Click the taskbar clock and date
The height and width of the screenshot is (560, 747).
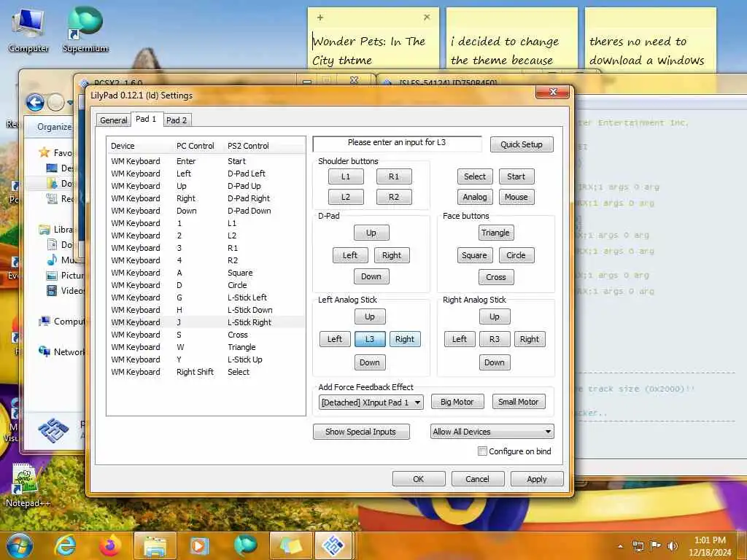point(710,546)
